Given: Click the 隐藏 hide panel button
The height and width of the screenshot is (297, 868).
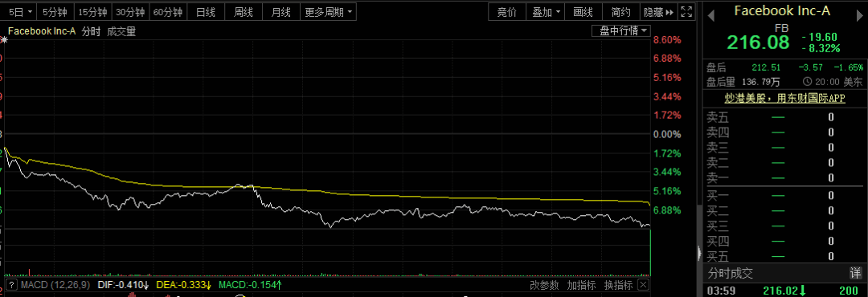Looking at the screenshot, I should (659, 11).
